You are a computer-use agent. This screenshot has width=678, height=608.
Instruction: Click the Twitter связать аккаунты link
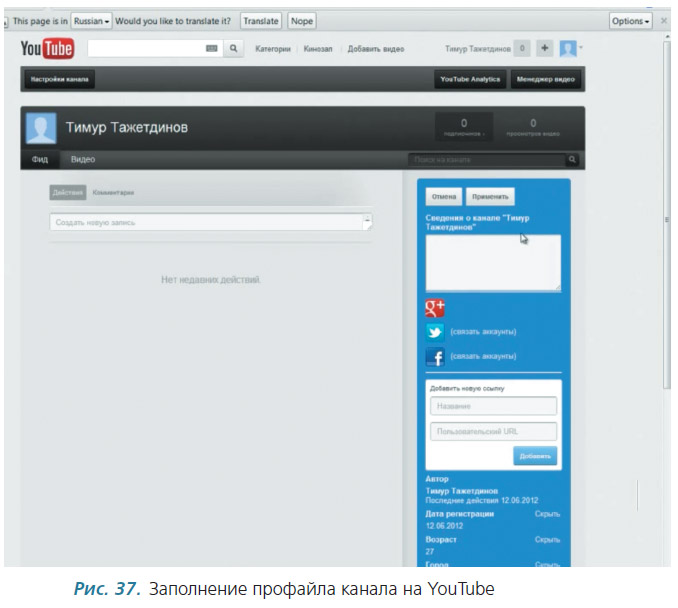click(x=483, y=332)
